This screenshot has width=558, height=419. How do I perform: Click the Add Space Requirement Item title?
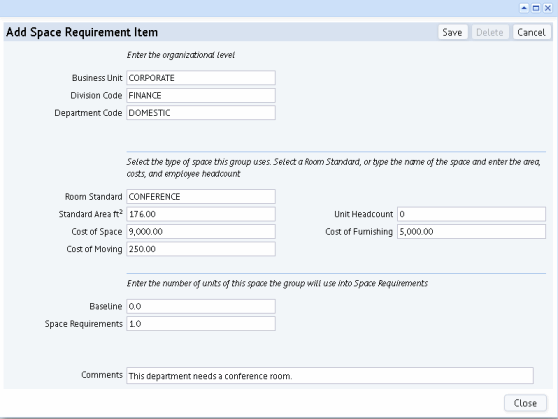pos(82,32)
